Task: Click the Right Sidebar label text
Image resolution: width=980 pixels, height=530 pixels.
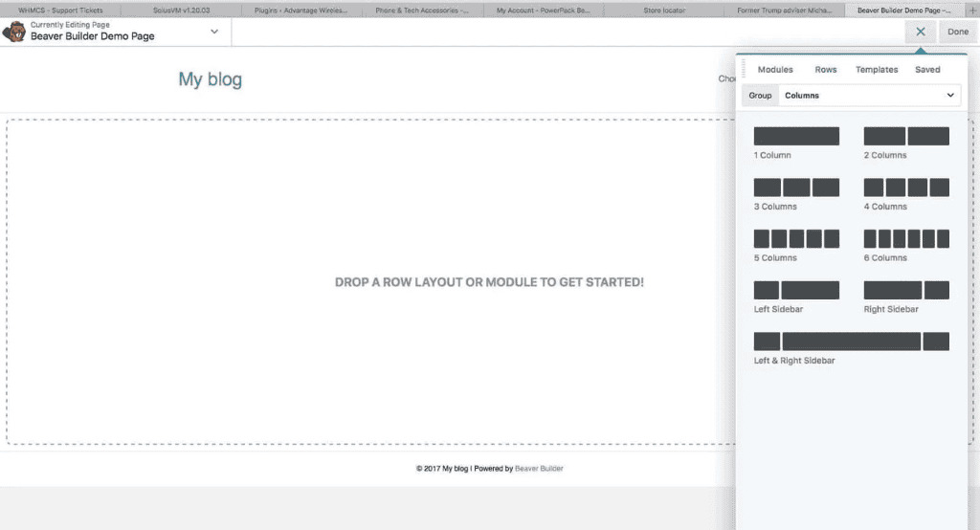Action: coord(891,309)
